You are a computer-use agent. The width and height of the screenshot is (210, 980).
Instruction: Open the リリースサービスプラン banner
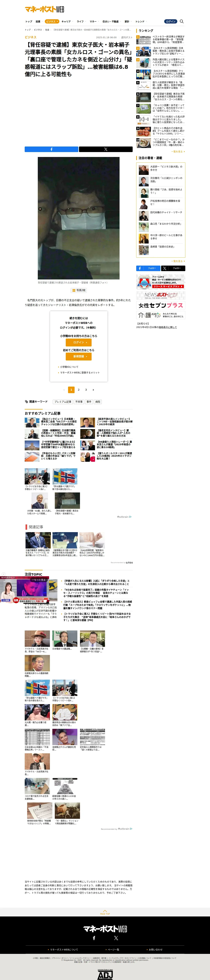tap(160, 282)
